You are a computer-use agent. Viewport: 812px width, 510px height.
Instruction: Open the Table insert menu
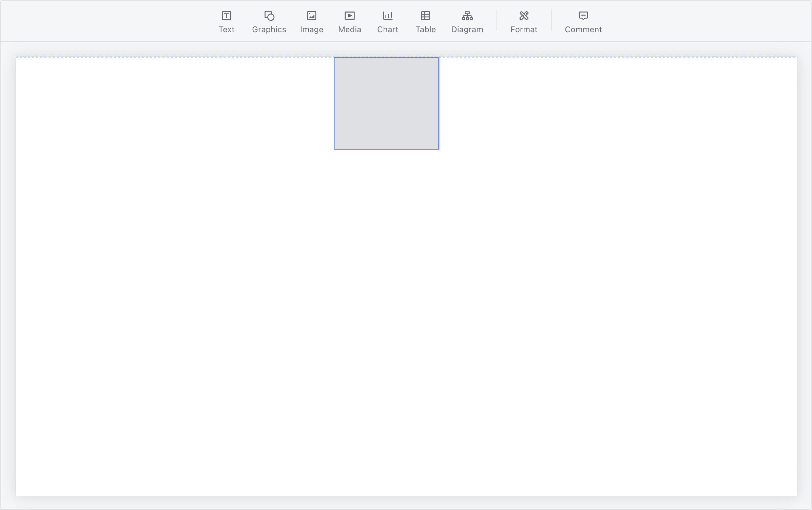click(425, 29)
